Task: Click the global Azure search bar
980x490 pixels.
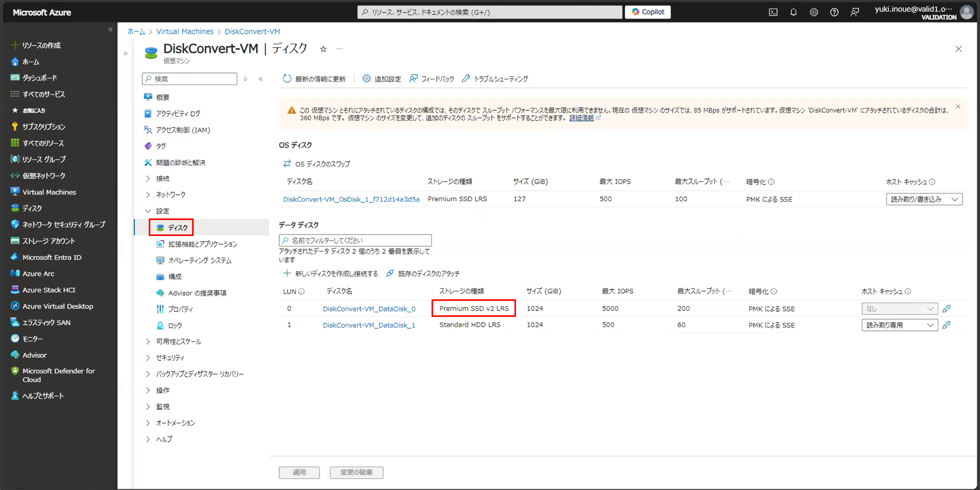Action: tap(490, 12)
